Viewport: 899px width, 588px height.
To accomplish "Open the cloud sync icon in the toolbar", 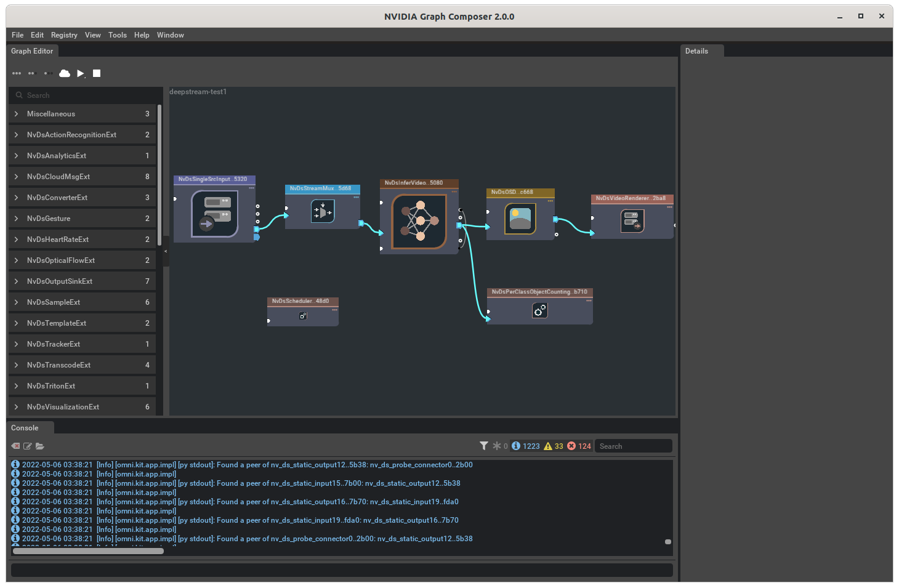I will click(65, 73).
